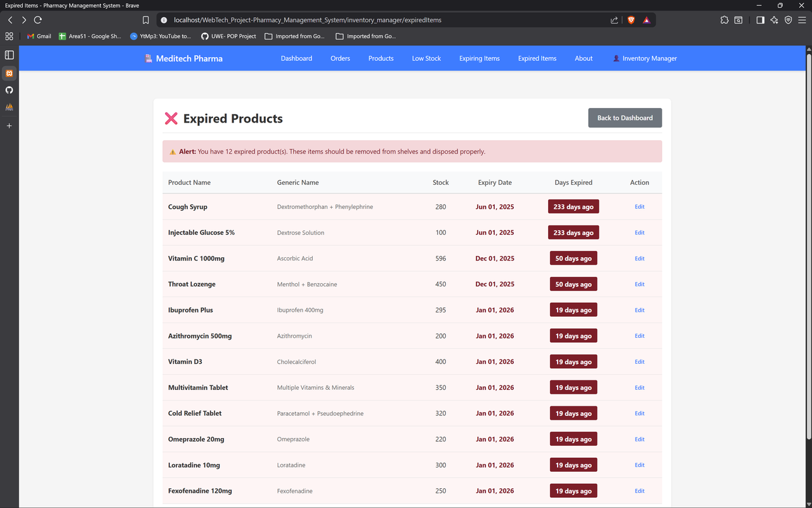The image size is (812, 508).
Task: Open the sailboat-logo sidebar shortcut
Action: coord(9,107)
